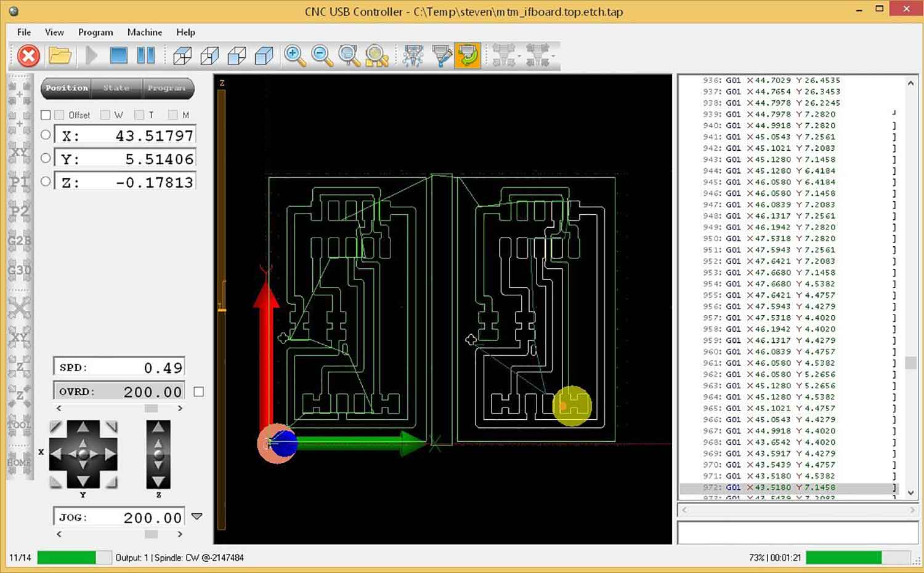924x573 pixels.
Task: Click the G-code list scroll up arrow
Action: (x=910, y=82)
